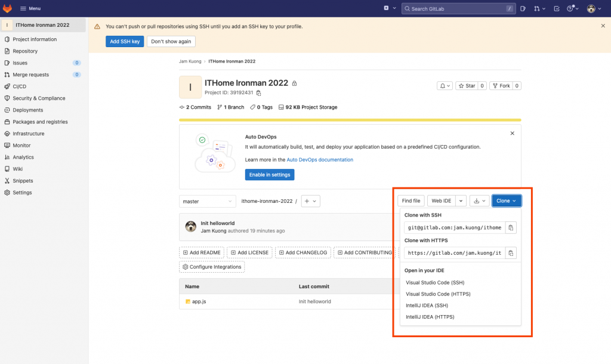
Task: Copy the HTTPS clone URL
Action: 511,253
